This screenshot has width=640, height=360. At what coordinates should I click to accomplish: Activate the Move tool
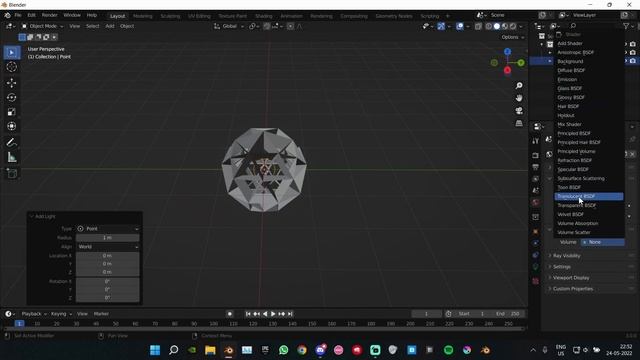pyautogui.click(x=11, y=83)
